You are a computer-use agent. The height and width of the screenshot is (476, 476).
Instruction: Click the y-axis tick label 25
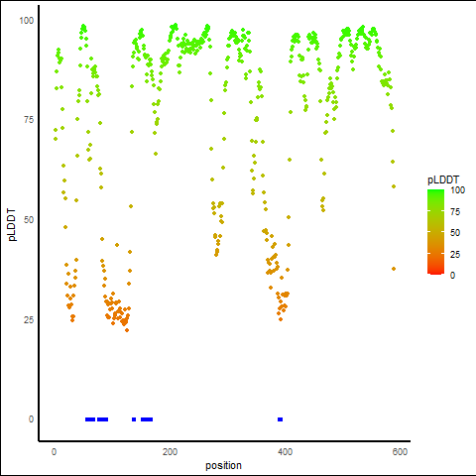point(29,319)
